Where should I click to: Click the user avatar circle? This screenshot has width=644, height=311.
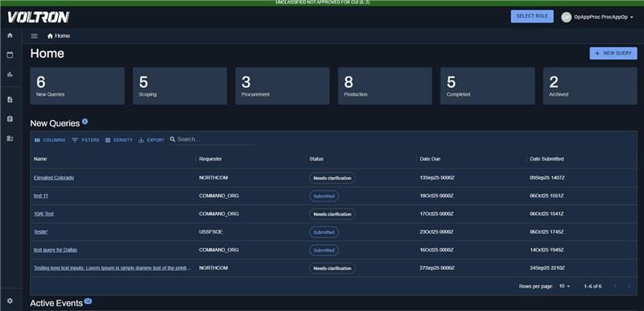(567, 17)
